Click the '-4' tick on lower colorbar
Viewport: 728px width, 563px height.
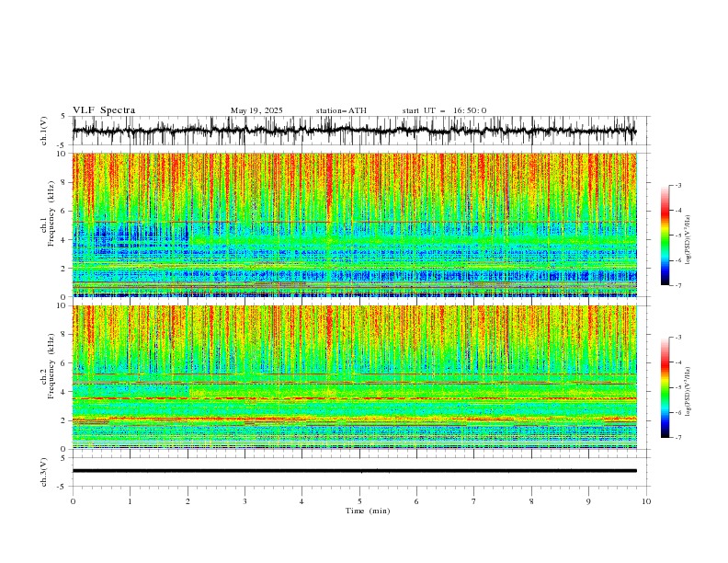678,362
